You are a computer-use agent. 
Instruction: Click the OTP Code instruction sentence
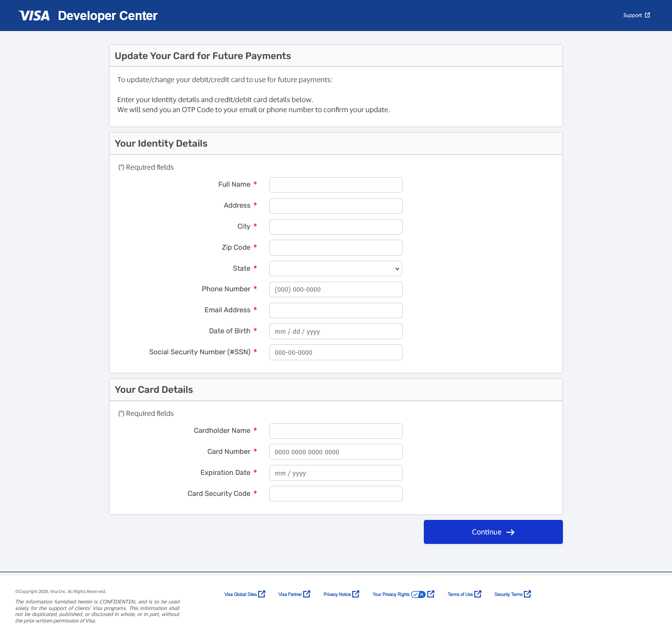coord(253,110)
